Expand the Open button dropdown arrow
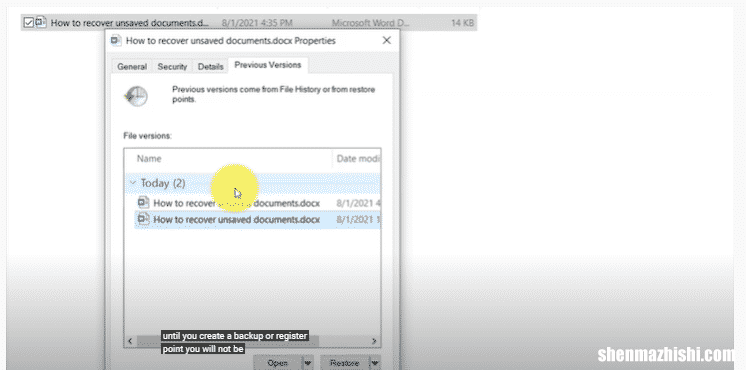This screenshot has height=370, width=746. click(x=308, y=363)
